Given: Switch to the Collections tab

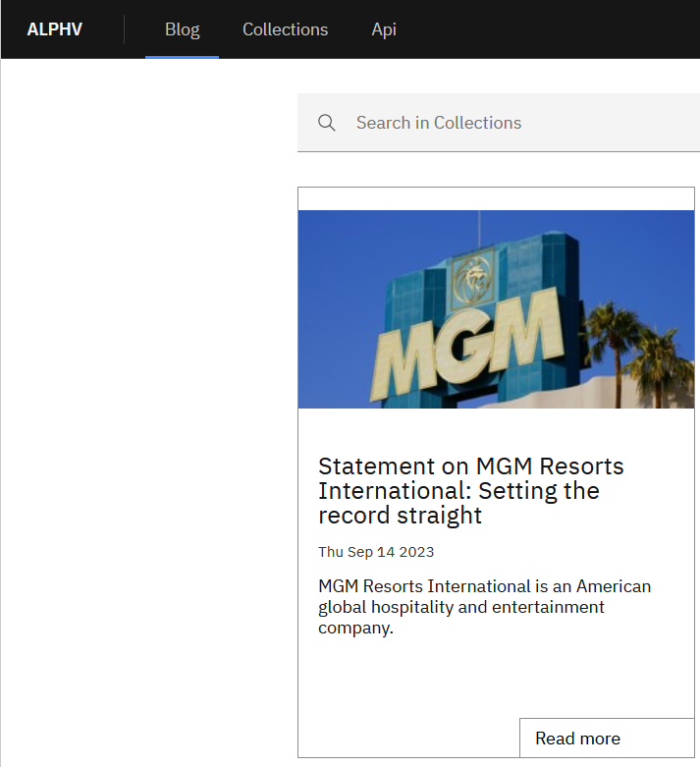Looking at the screenshot, I should (x=285, y=29).
